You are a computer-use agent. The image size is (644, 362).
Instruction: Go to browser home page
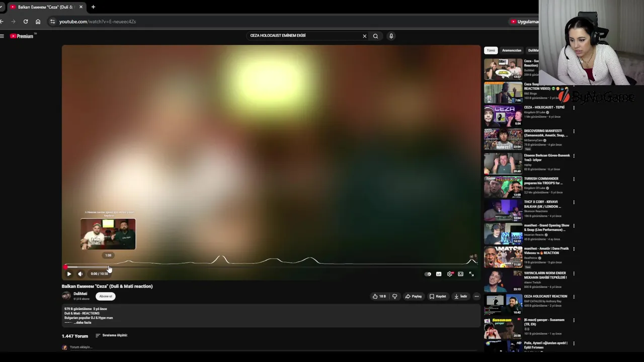click(x=38, y=22)
